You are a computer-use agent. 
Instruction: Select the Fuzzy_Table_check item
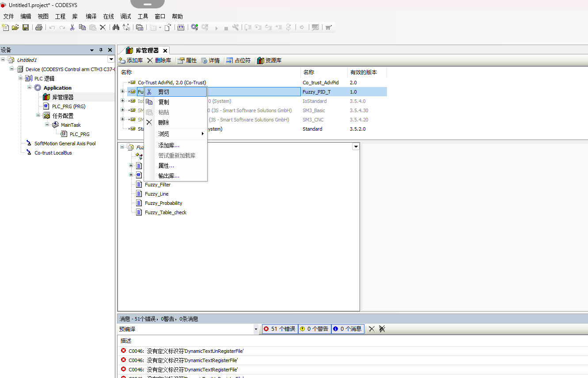click(166, 212)
